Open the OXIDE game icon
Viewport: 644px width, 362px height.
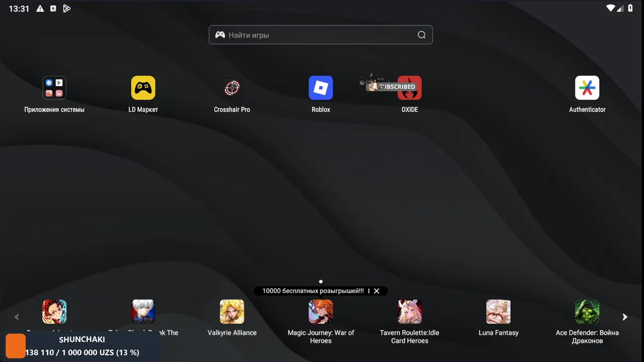[410, 88]
